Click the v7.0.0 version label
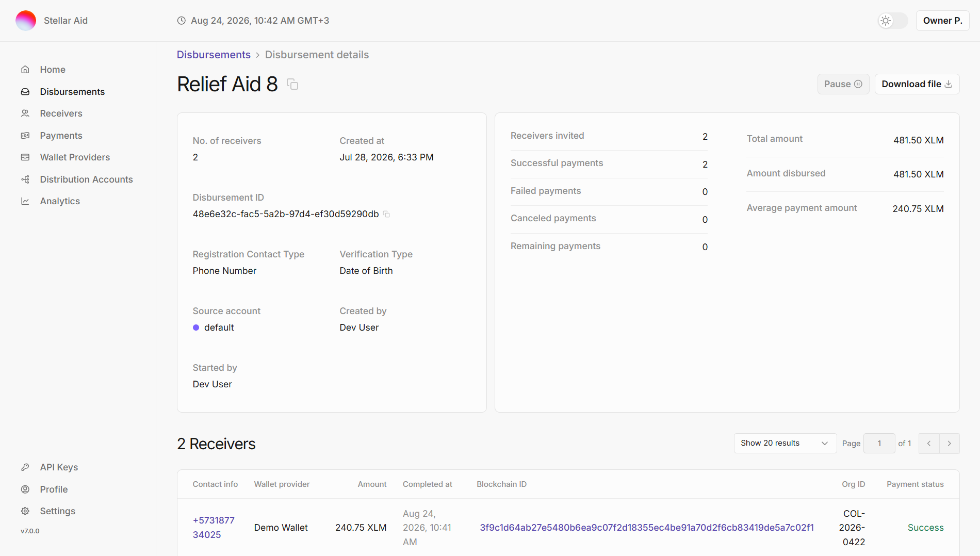This screenshot has width=980, height=556. (x=30, y=531)
